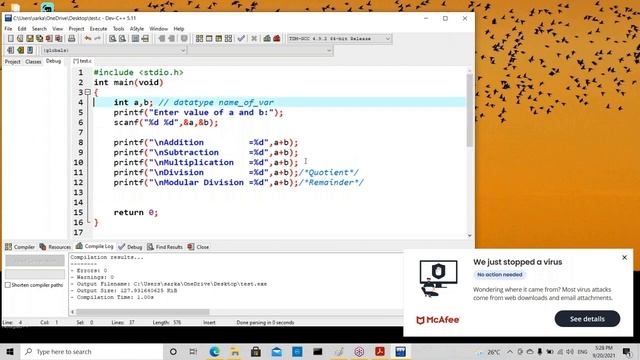Image resolution: width=640 pixels, height=360 pixels.
Task: Select the test.c editor tab
Action: [x=83, y=61]
